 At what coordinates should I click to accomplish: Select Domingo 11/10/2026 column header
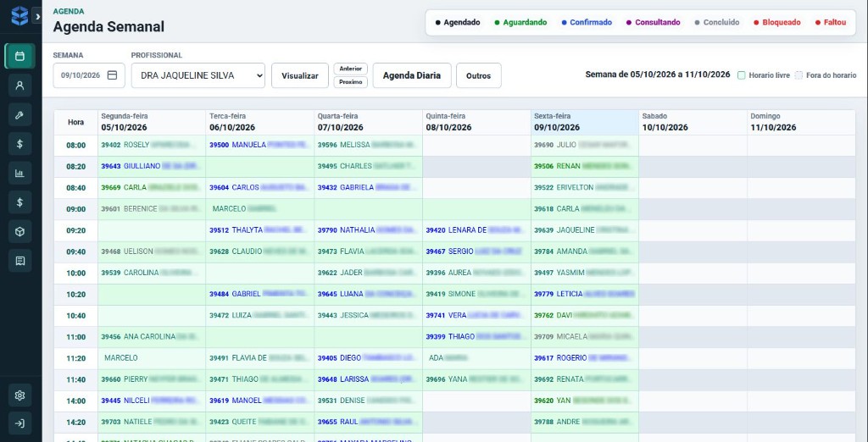801,122
